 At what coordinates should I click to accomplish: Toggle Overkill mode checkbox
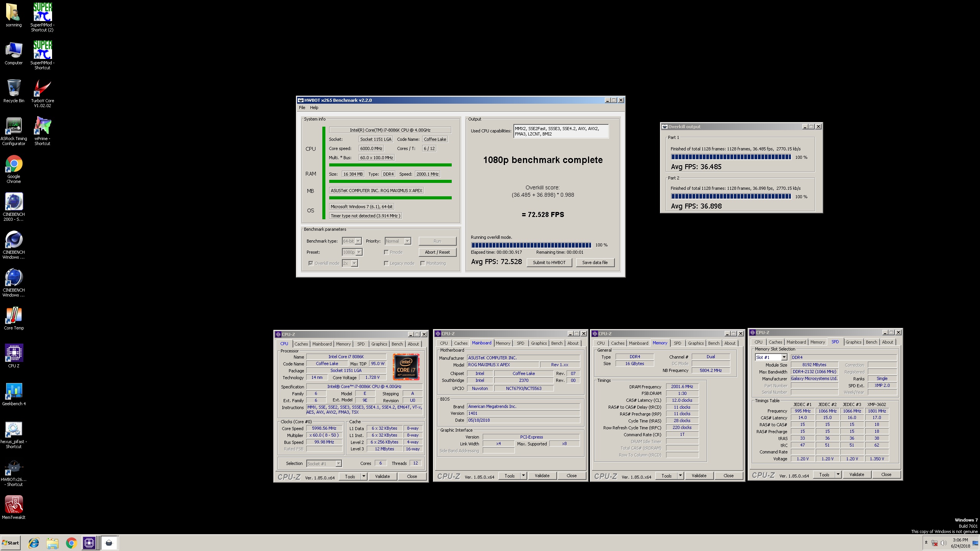(x=311, y=263)
